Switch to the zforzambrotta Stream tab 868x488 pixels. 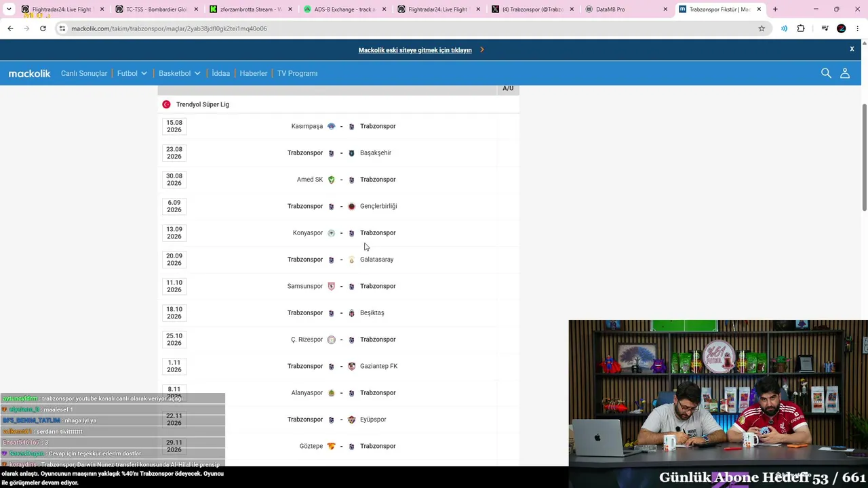(251, 9)
